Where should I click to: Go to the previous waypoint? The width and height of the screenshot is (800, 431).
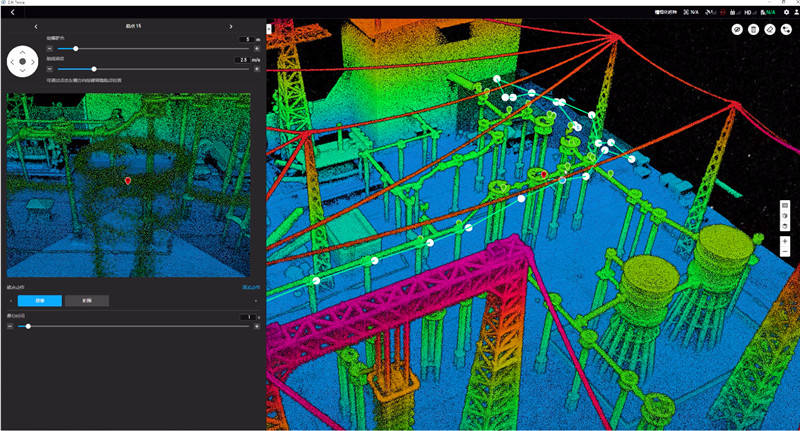36,26
